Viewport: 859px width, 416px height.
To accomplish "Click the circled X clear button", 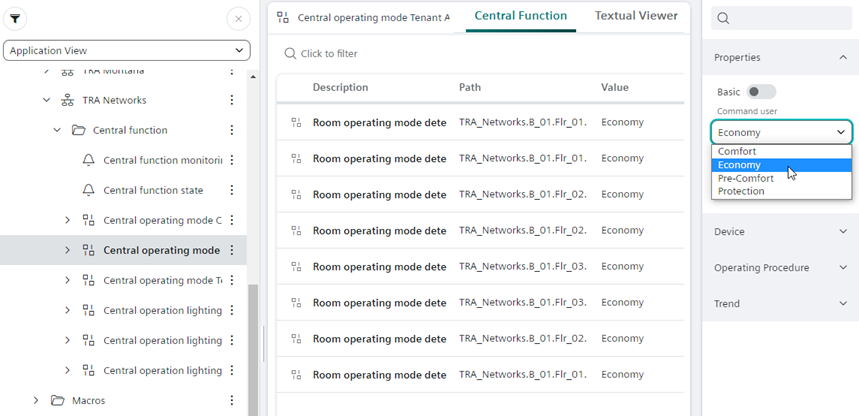I will tap(237, 19).
